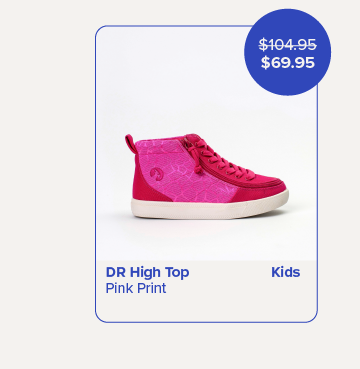Click the cream rubber sole of the shoe
Viewport: 360px width, 369px height.
point(210,208)
